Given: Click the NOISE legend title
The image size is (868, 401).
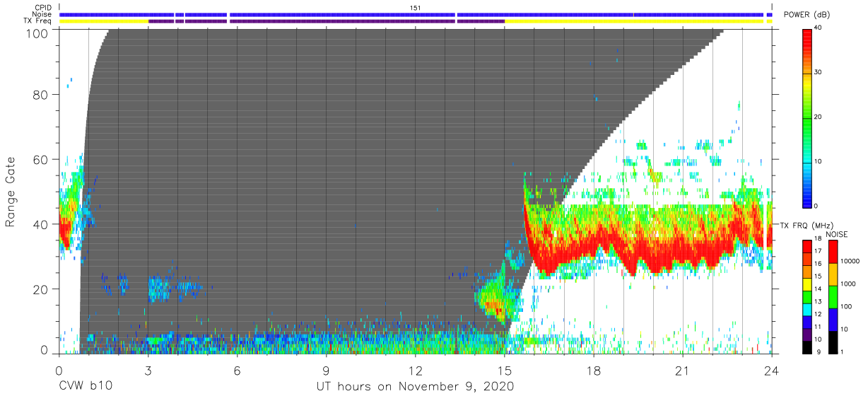Looking at the screenshot, I should click(x=838, y=234).
